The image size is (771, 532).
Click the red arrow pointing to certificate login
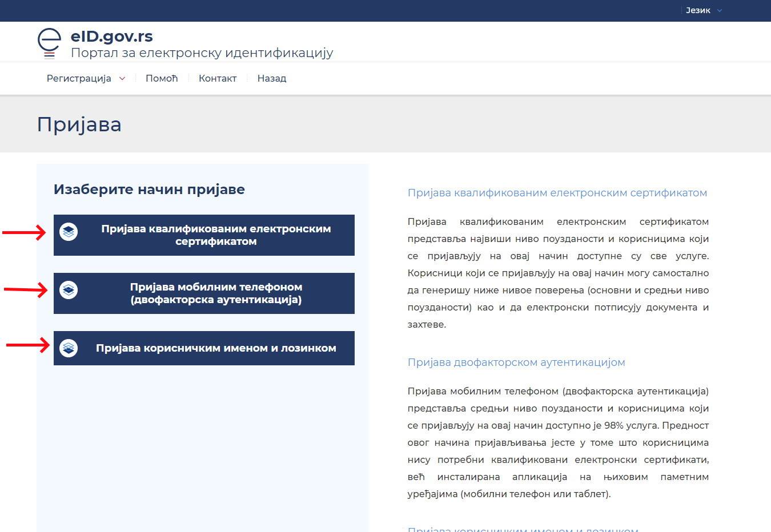(26, 233)
